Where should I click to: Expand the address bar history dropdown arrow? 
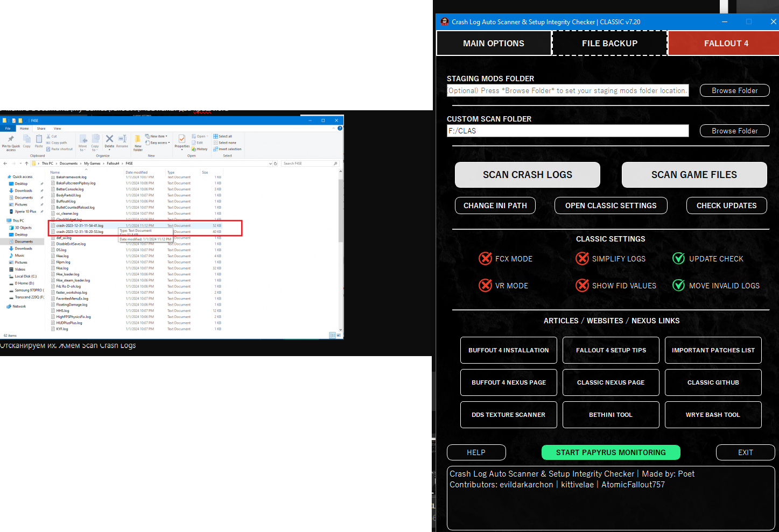point(270,164)
